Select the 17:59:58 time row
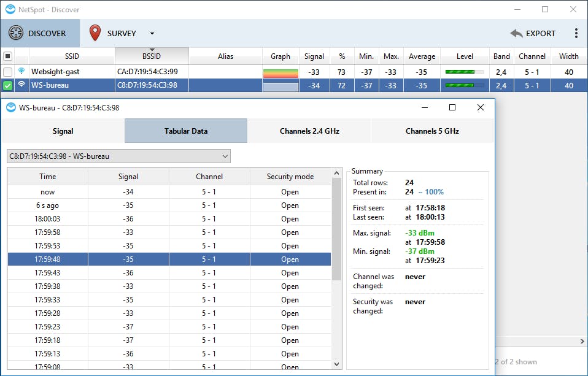 169,232
